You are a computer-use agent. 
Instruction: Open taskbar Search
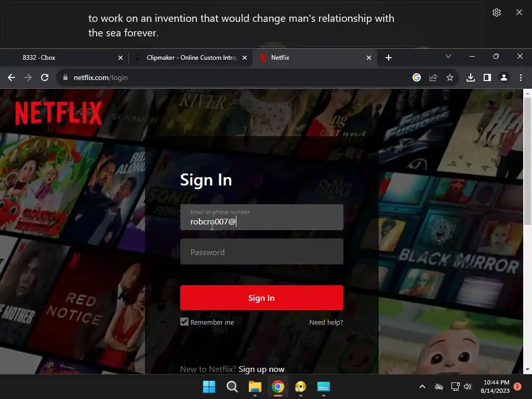(x=232, y=387)
